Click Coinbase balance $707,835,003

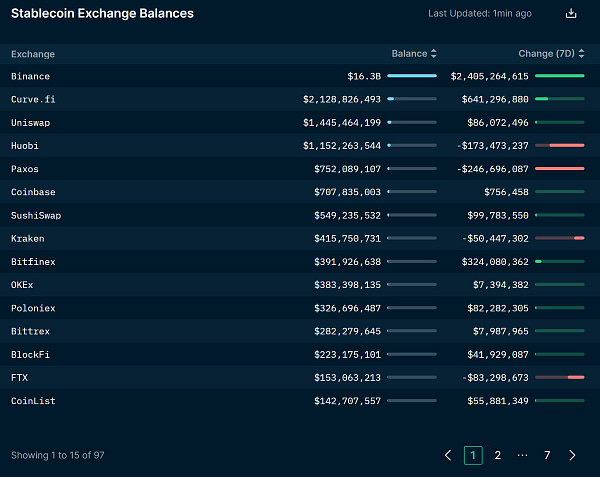click(x=347, y=192)
